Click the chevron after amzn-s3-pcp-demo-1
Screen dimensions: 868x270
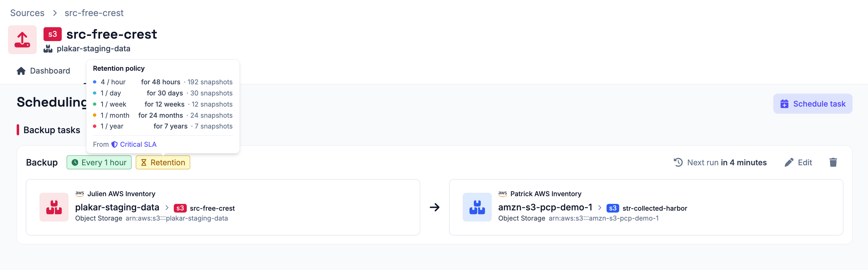coord(599,208)
